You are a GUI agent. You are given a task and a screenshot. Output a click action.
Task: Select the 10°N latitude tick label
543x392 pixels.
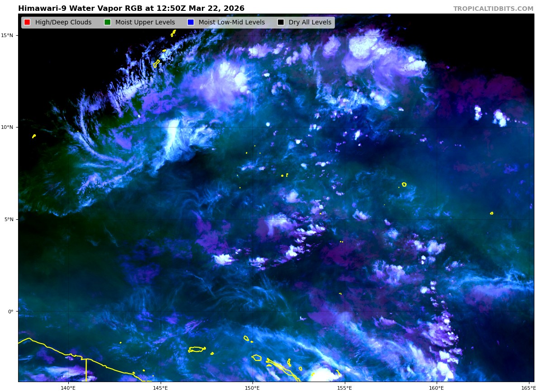[x=9, y=127]
